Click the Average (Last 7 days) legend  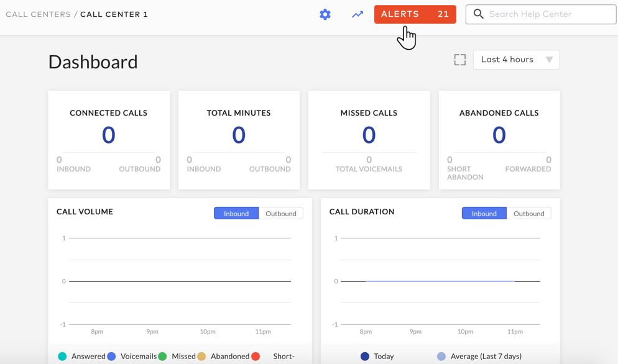[x=443, y=356]
